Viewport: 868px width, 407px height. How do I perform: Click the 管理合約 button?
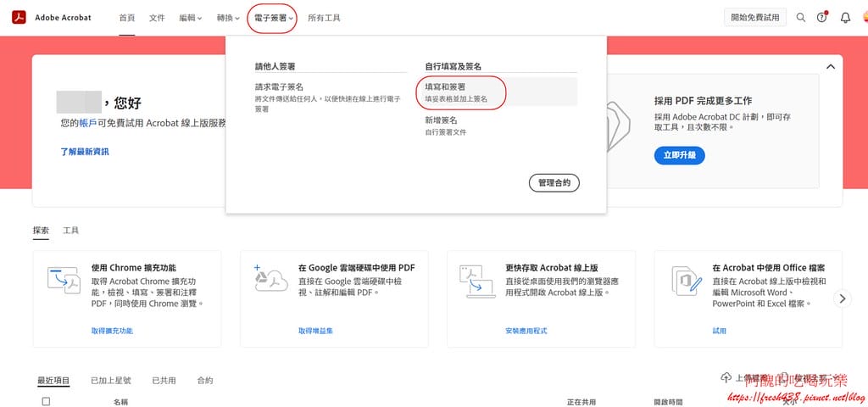554,183
